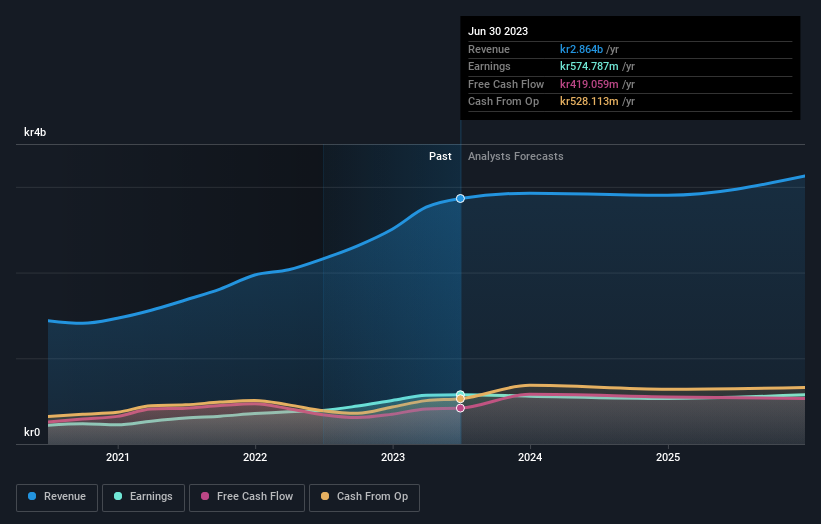Screen dimensions: 821x524
Task: Toggle the Earnings legend button
Action: (x=143, y=497)
